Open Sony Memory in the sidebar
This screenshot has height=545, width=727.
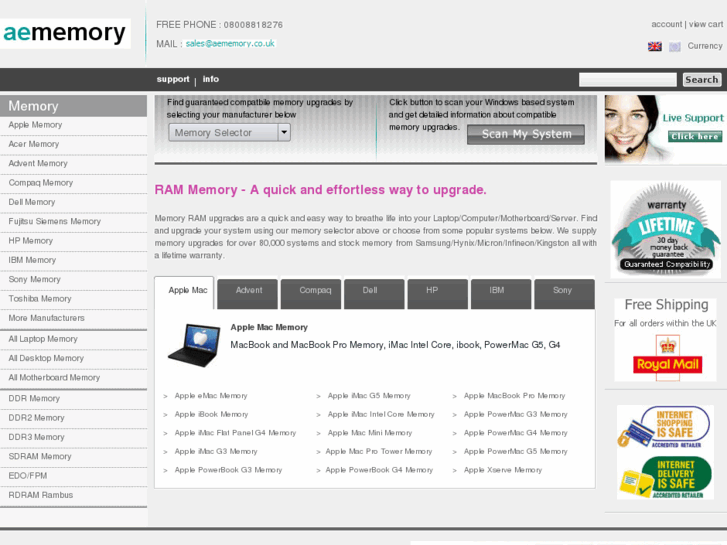coord(35,280)
